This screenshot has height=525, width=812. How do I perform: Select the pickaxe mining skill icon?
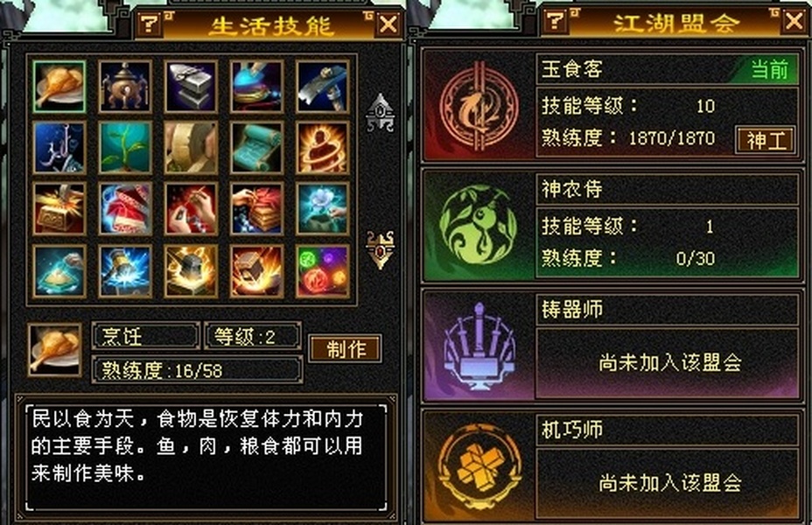[323, 86]
